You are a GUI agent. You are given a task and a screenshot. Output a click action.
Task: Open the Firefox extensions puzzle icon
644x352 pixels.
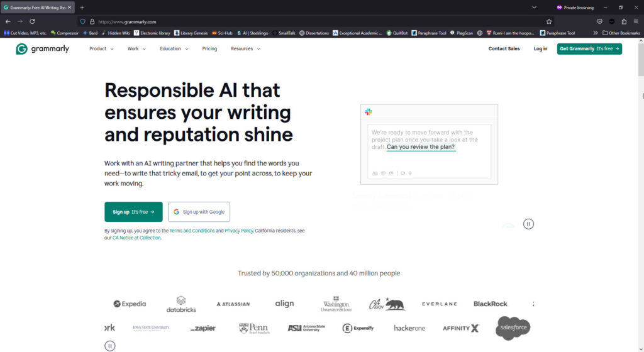(x=624, y=22)
